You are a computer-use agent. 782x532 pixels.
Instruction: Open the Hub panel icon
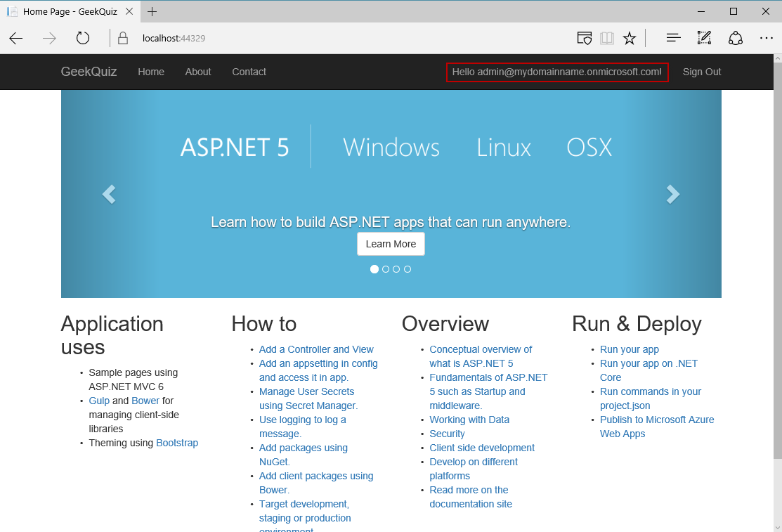(673, 39)
